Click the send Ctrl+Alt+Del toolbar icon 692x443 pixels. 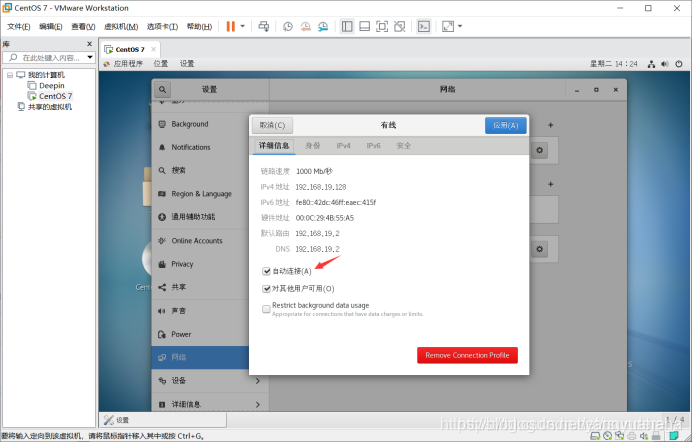(x=263, y=26)
